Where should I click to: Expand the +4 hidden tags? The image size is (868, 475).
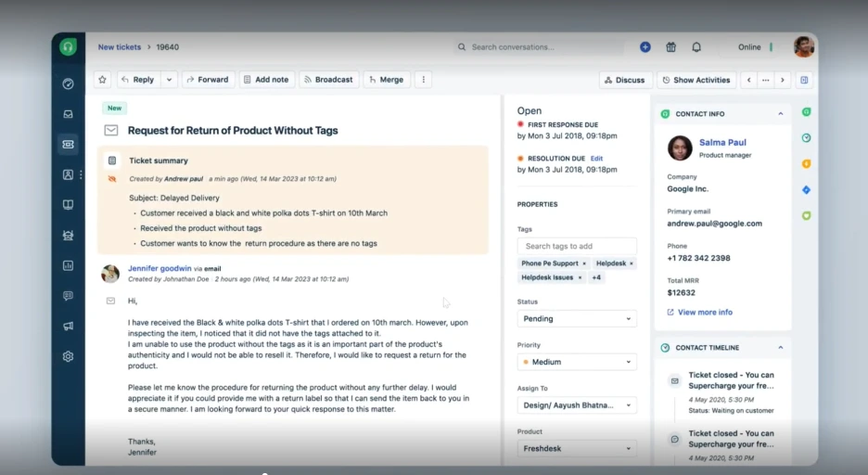[596, 277]
